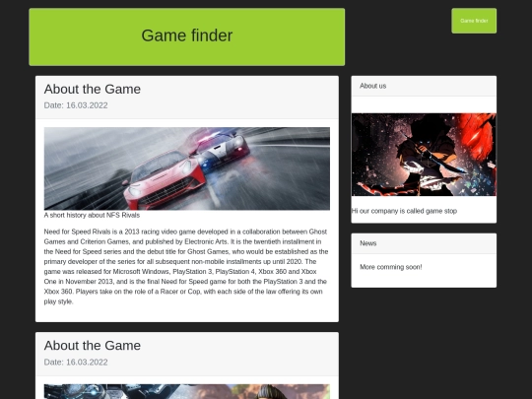532x399 pixels.
Task: Click the News card body area
Action: [424, 271]
